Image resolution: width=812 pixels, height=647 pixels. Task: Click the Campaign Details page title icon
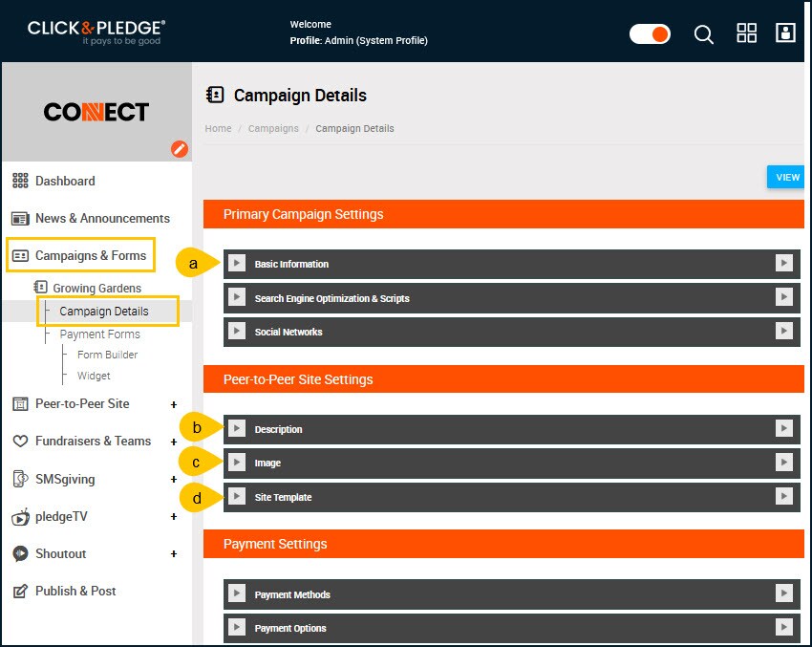(215, 95)
